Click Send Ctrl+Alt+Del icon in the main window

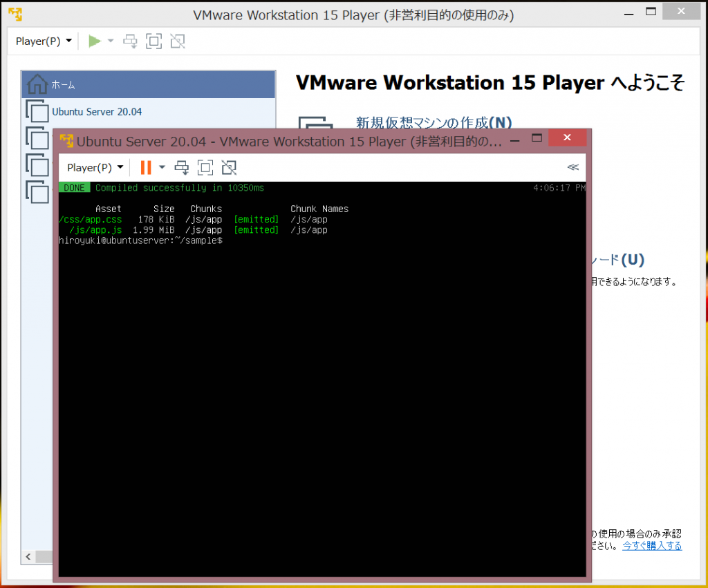(x=131, y=41)
